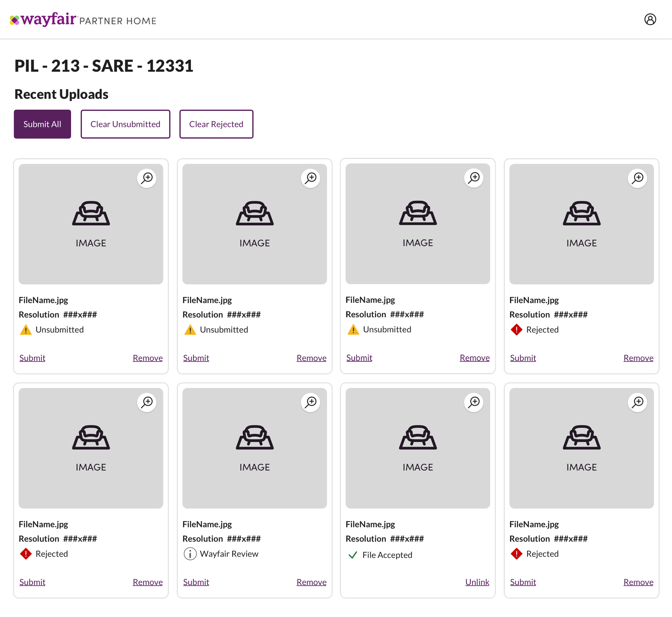
Task: Submit the first Unsubmitted card
Action: tap(32, 358)
